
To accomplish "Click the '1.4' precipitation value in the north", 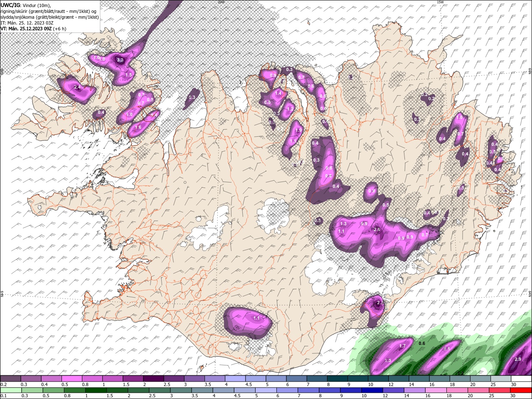I will pyautogui.click(x=278, y=94).
